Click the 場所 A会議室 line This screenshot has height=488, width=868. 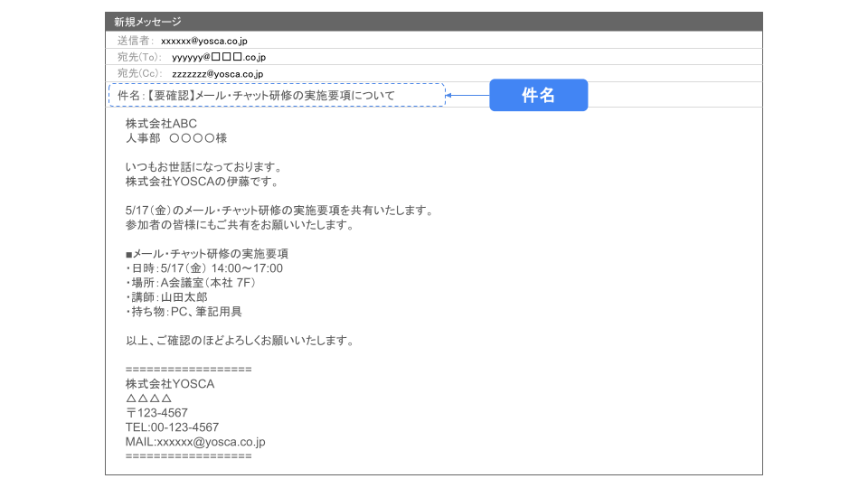click(x=192, y=283)
